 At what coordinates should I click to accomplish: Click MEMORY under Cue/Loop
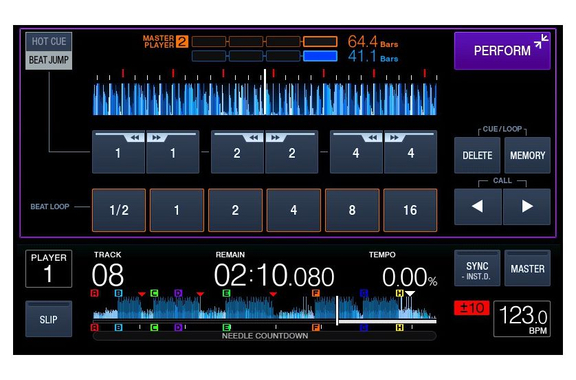click(x=527, y=155)
